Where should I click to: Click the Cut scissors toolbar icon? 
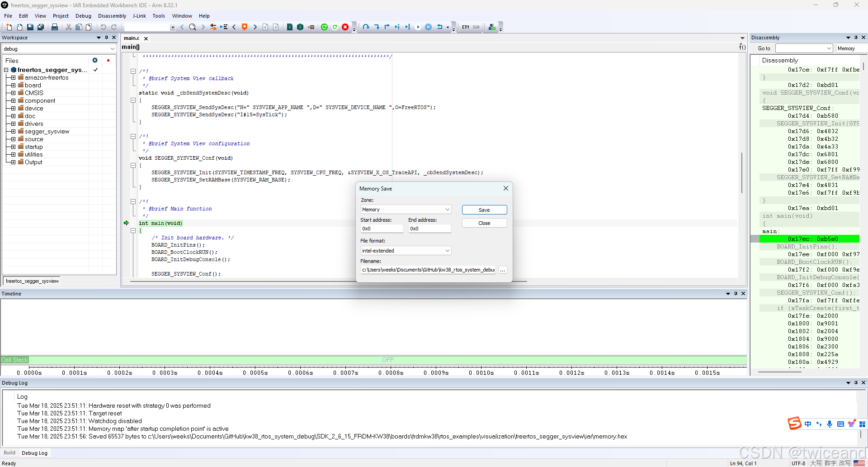pos(69,27)
